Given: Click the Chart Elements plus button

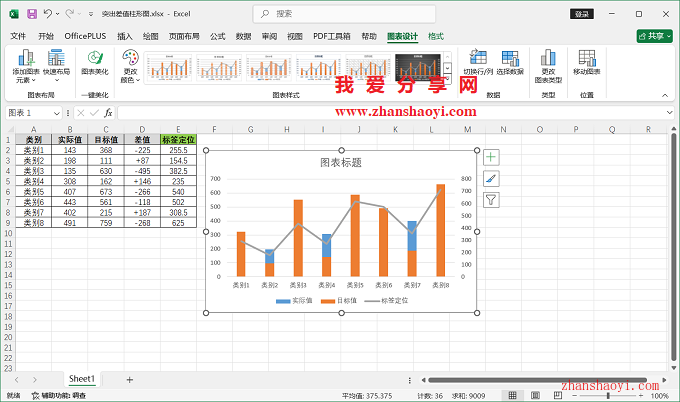Looking at the screenshot, I should coord(491,157).
